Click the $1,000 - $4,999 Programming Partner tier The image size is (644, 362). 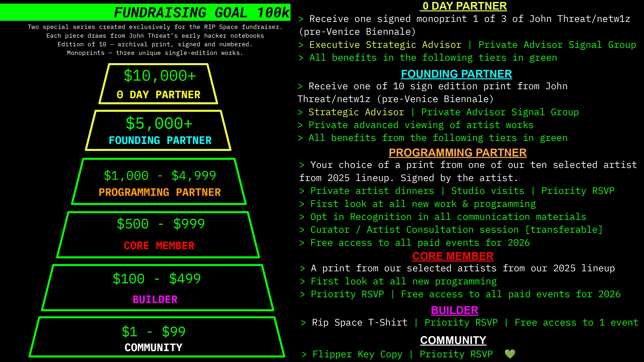click(x=159, y=182)
